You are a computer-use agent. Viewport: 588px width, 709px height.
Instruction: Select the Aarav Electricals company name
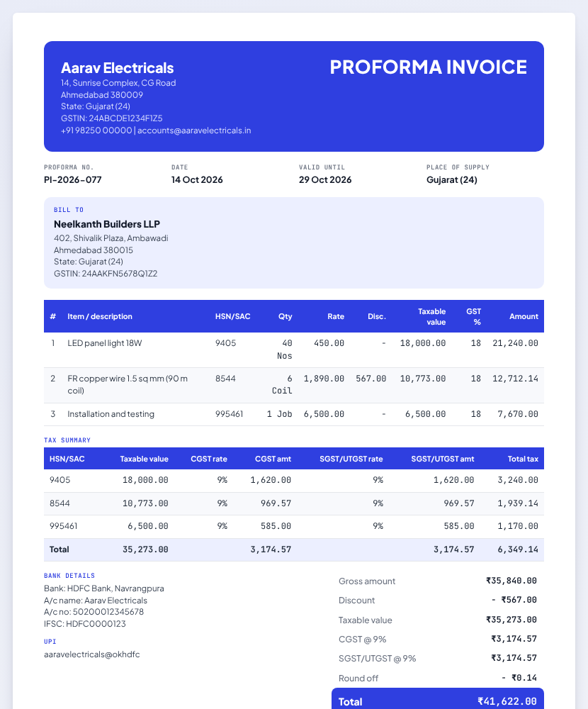click(117, 68)
